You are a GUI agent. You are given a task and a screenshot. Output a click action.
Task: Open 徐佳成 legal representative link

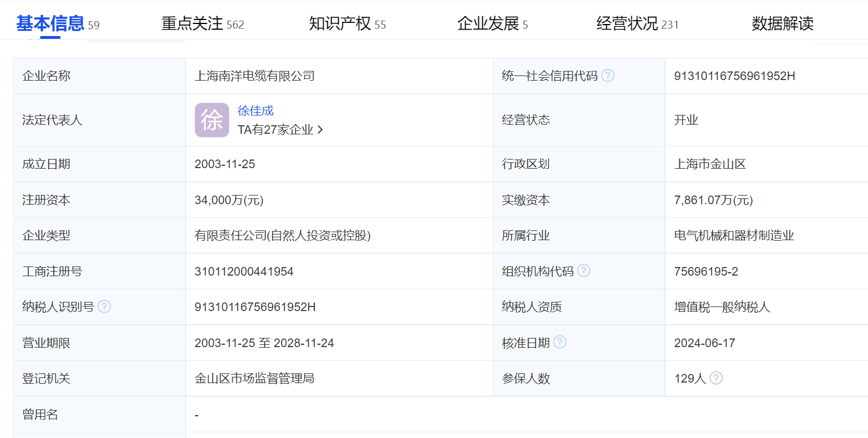tap(255, 111)
